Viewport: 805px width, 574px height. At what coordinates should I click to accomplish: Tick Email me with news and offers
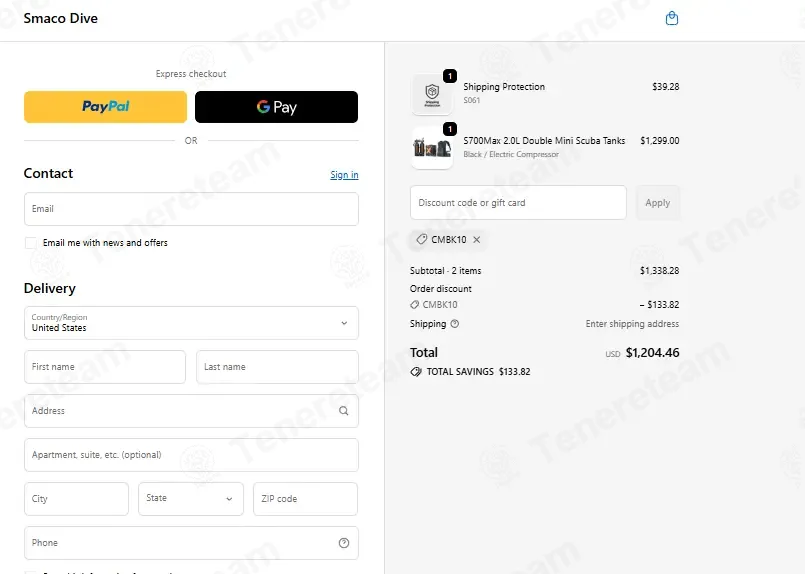tap(31, 243)
